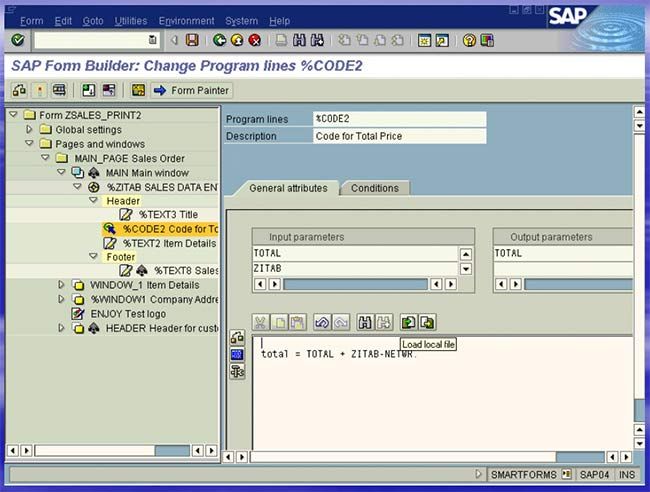Select the ENJOY Test logo node

coord(128,314)
